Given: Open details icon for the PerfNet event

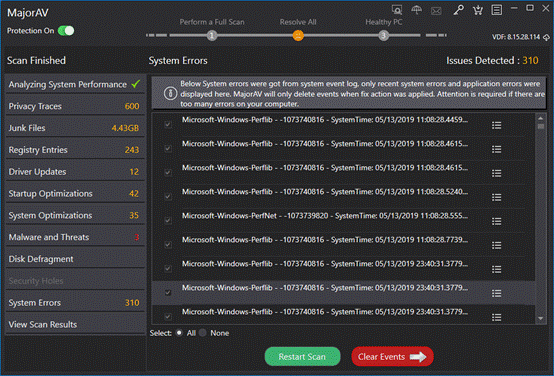Looking at the screenshot, I should [x=496, y=222].
